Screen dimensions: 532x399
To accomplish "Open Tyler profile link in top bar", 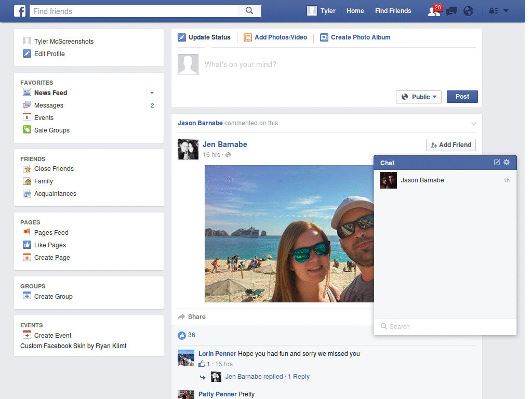I will [328, 11].
